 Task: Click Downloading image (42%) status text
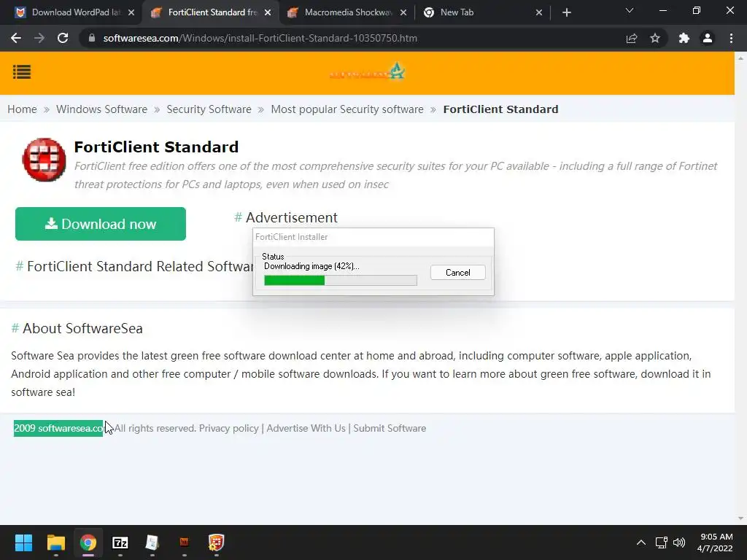tap(311, 266)
